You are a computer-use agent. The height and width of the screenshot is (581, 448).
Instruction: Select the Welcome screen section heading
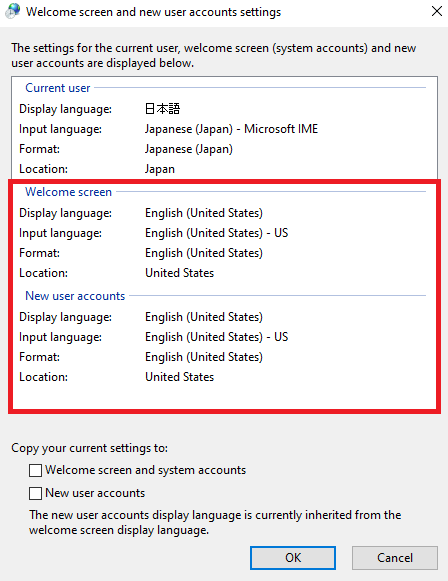pyautogui.click(x=69, y=192)
